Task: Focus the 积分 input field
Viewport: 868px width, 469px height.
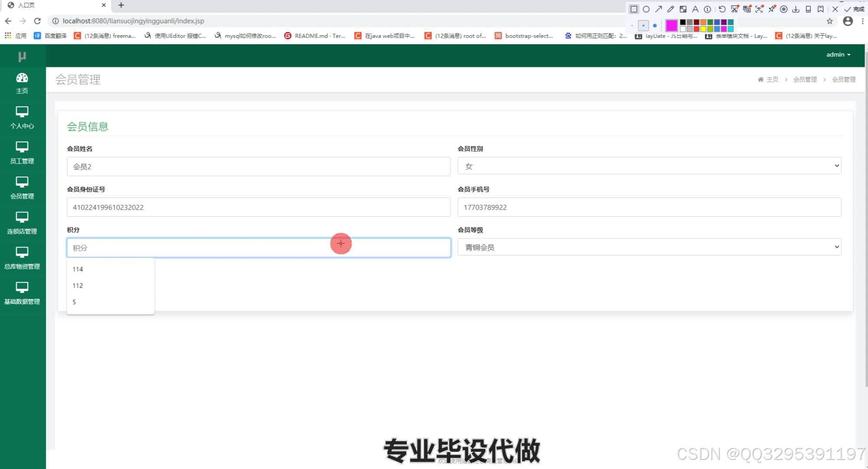Action: tap(259, 248)
